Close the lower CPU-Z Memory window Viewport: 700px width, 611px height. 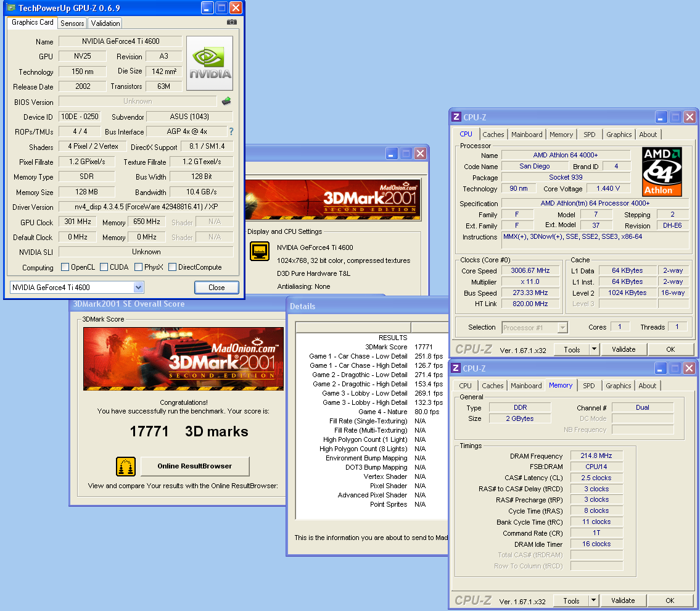[690, 368]
